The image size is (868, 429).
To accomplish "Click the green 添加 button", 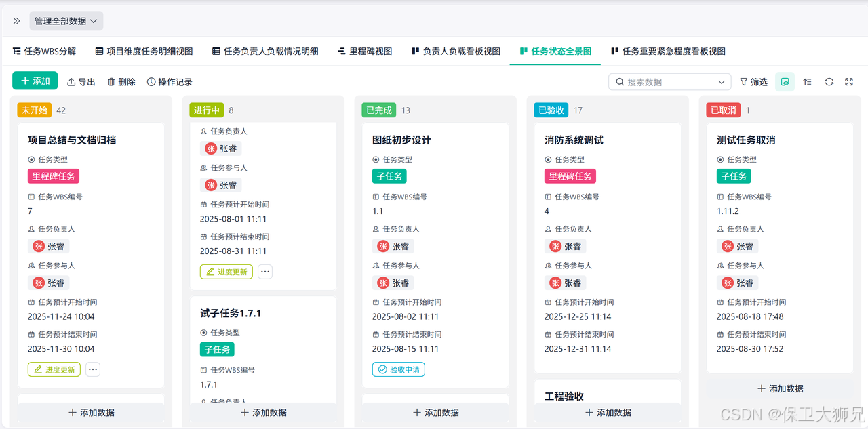I will (35, 81).
